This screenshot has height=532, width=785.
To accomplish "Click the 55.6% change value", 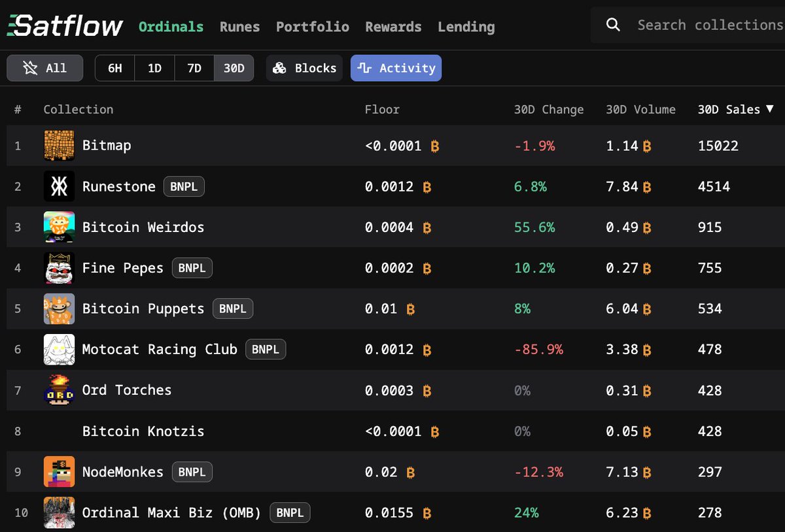I will 534,227.
